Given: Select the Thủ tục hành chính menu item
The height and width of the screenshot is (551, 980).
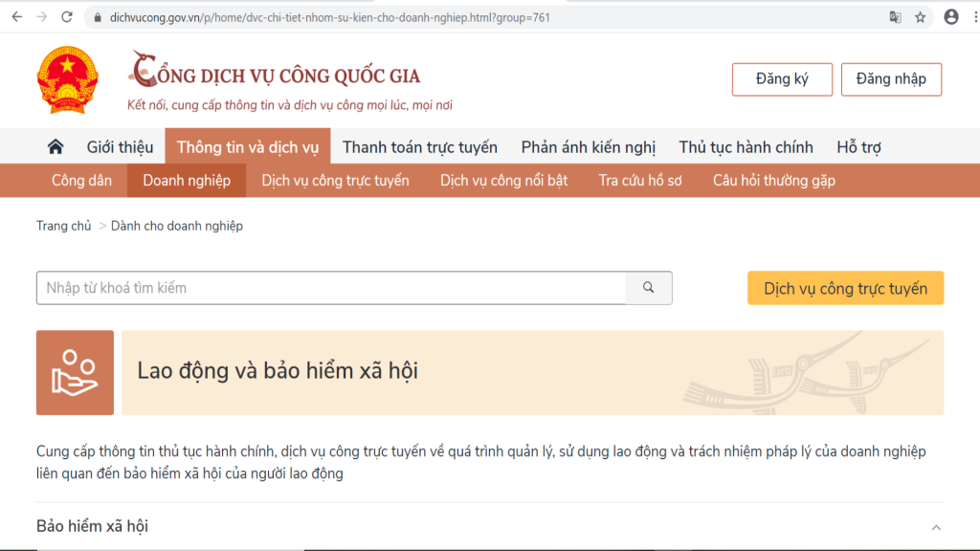Looking at the screenshot, I should [746, 146].
